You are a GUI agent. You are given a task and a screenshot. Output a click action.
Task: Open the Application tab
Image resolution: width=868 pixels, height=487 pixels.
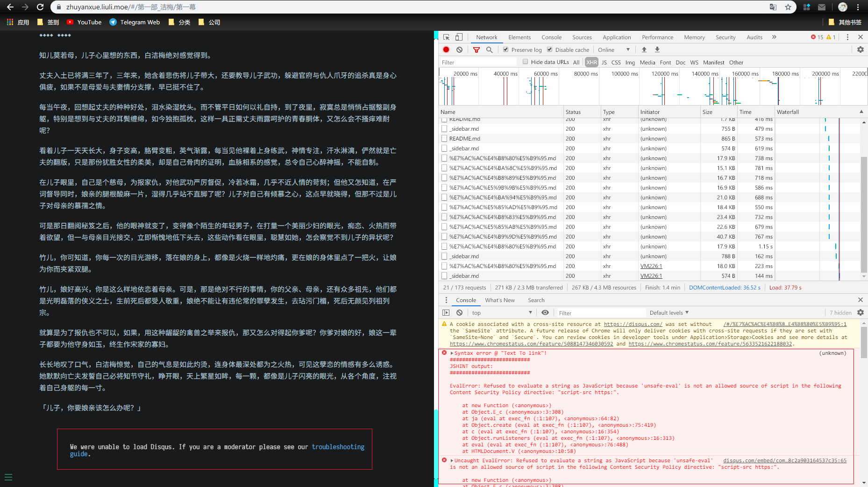[x=617, y=37]
